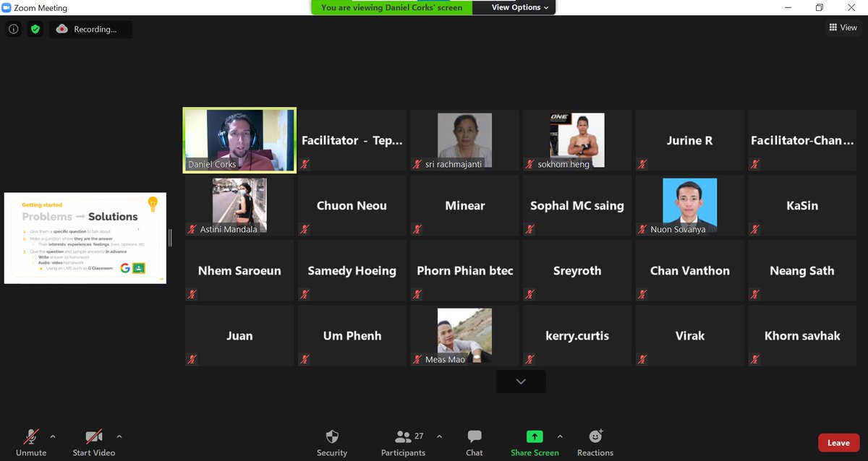Open Reactions menu

pyautogui.click(x=595, y=442)
